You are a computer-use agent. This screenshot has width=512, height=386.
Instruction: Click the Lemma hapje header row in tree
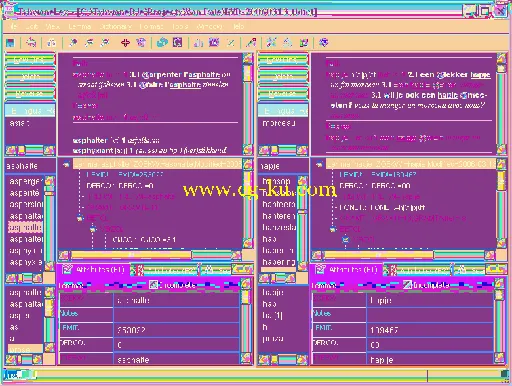pos(411,164)
